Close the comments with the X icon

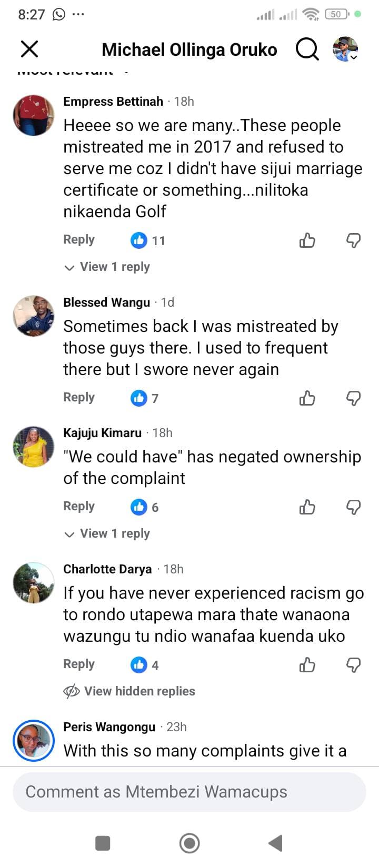[x=29, y=49]
